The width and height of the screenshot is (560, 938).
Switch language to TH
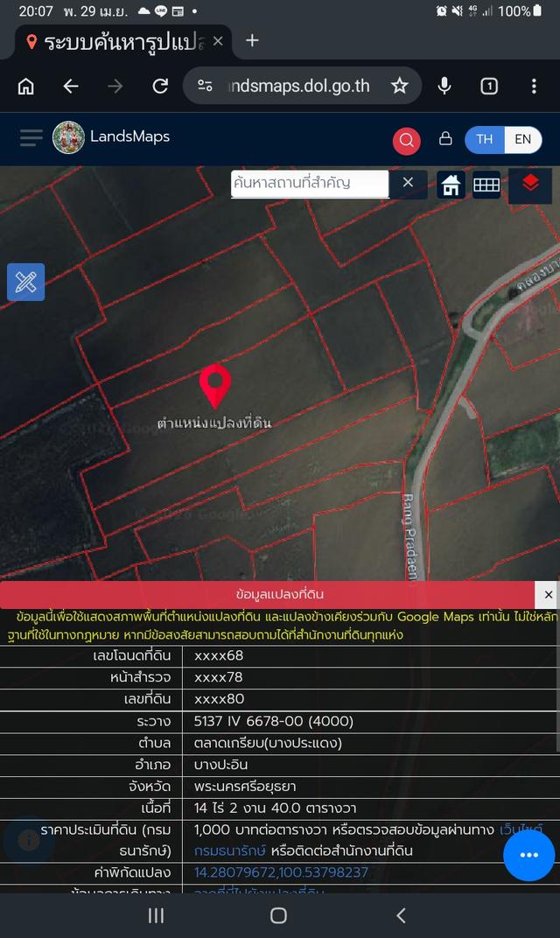(x=485, y=139)
